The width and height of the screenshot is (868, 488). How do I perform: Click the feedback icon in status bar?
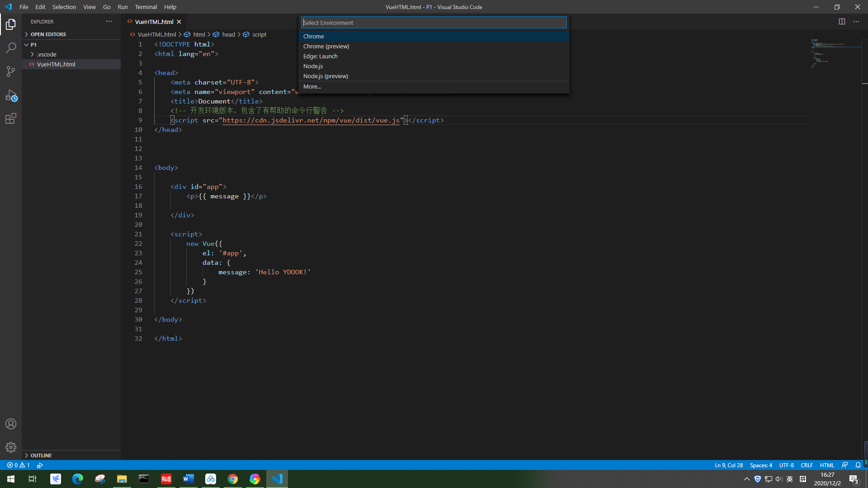[844, 465]
